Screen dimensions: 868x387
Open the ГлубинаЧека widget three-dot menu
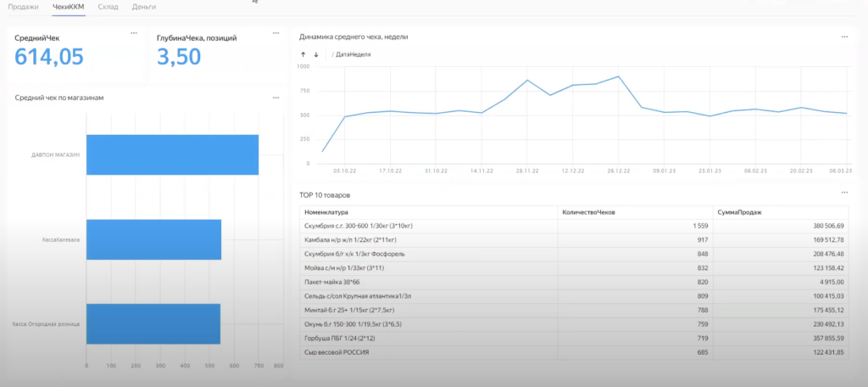tap(275, 33)
